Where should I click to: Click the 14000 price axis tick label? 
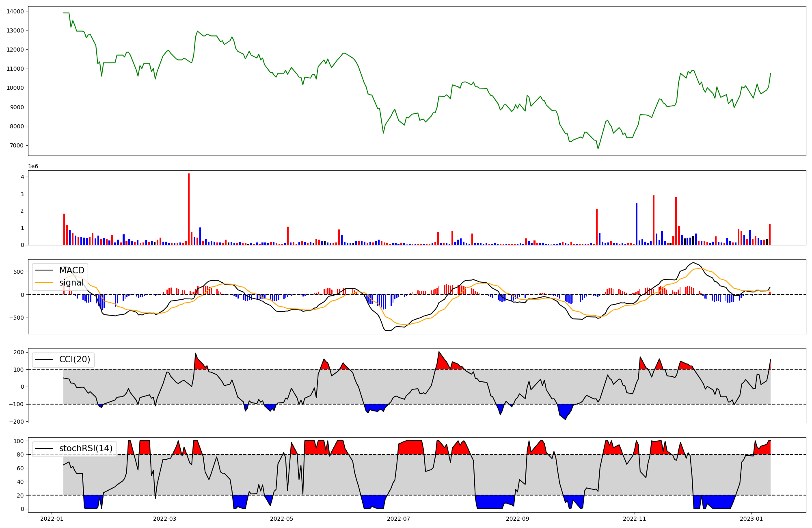15,11
